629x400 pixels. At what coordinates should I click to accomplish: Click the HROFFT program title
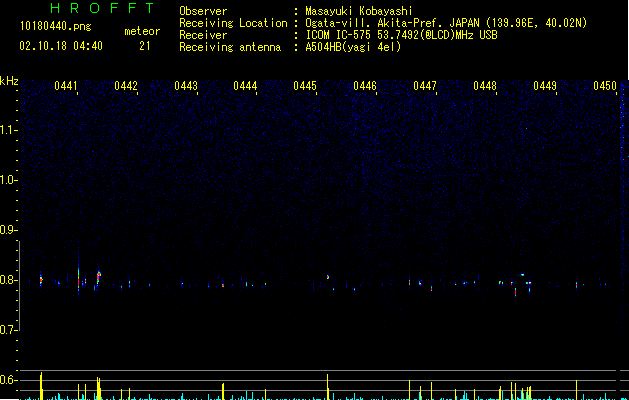[x=103, y=8]
